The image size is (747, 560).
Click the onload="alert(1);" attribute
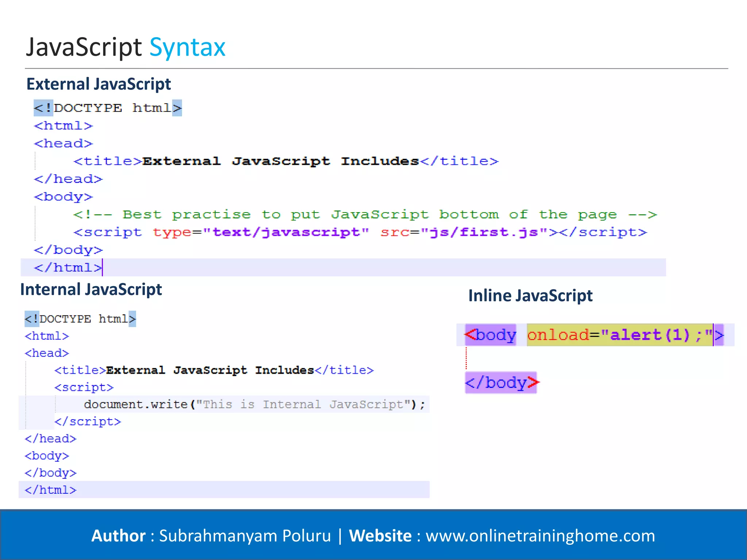(620, 335)
